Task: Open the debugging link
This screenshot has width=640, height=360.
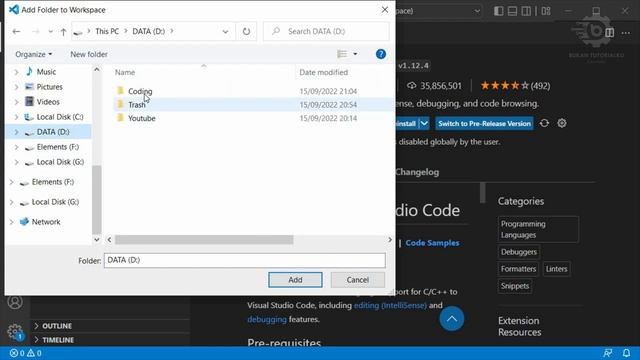Action: (x=267, y=319)
